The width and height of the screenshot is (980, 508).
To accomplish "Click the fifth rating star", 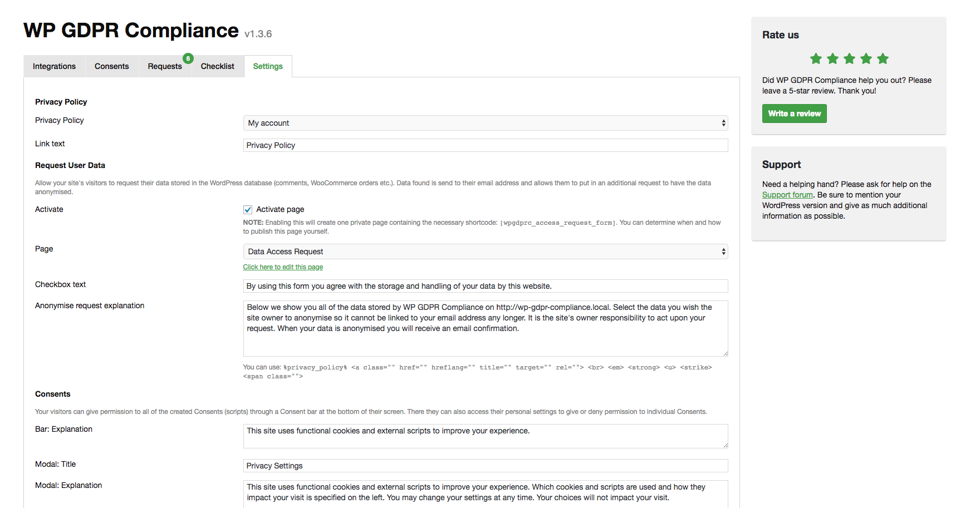I will [883, 58].
